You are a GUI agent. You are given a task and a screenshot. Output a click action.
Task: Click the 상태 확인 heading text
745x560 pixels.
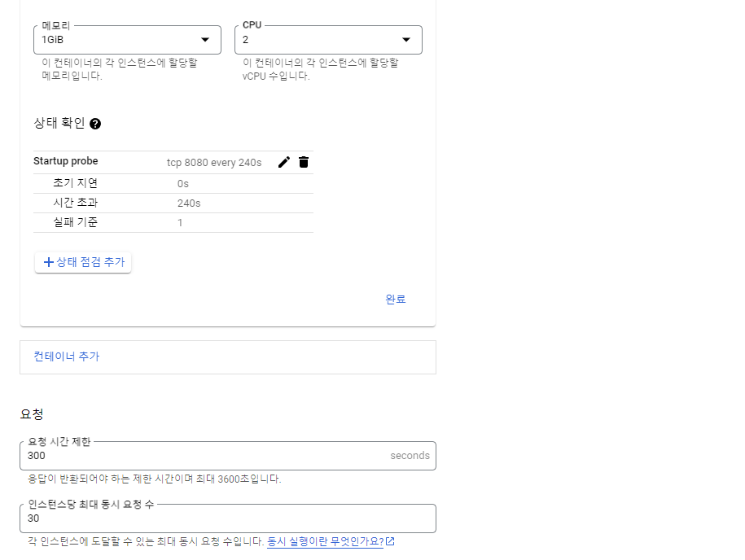pos(59,124)
